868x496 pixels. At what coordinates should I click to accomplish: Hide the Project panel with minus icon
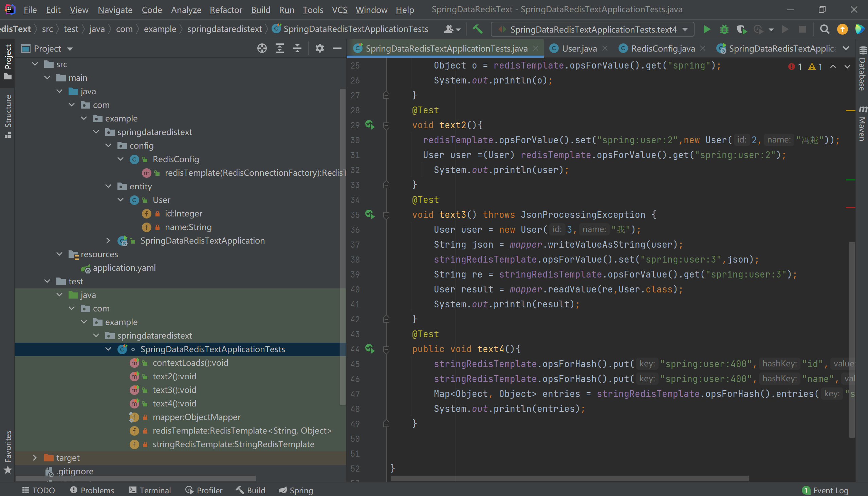337,49
